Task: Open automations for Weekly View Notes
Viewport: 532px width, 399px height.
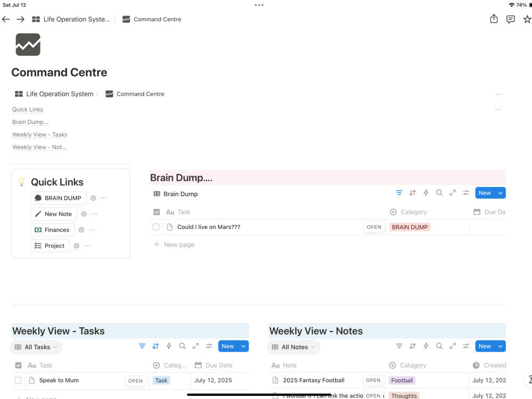Action: [426, 346]
